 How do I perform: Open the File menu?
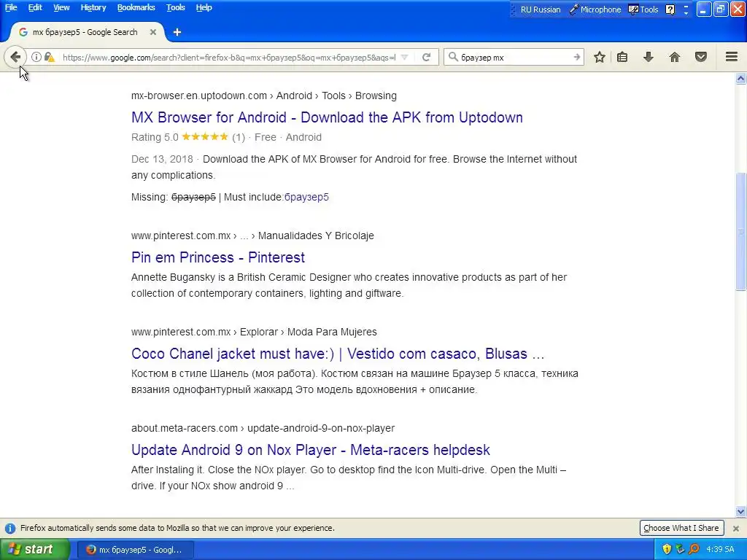[11, 7]
